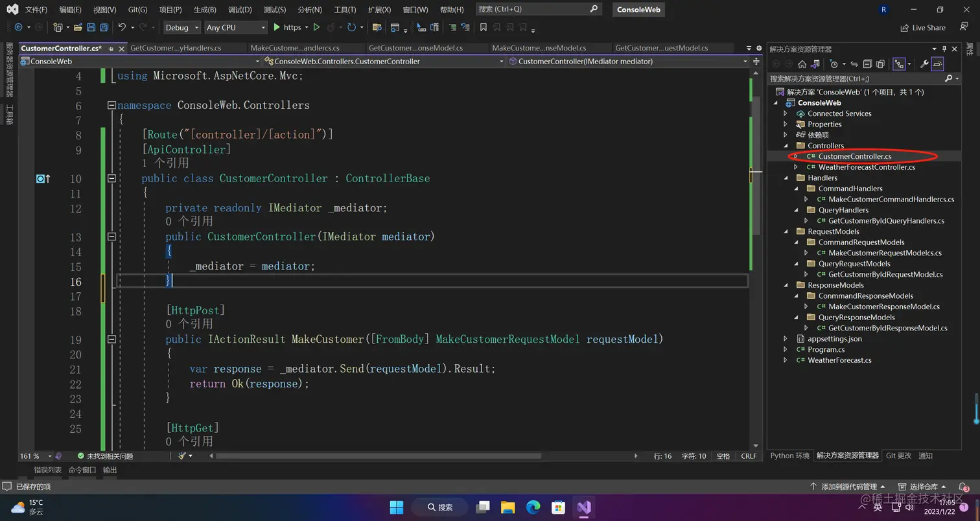Toggle nested view source-control icon
The height and width of the screenshot is (521, 980).
[899, 64]
